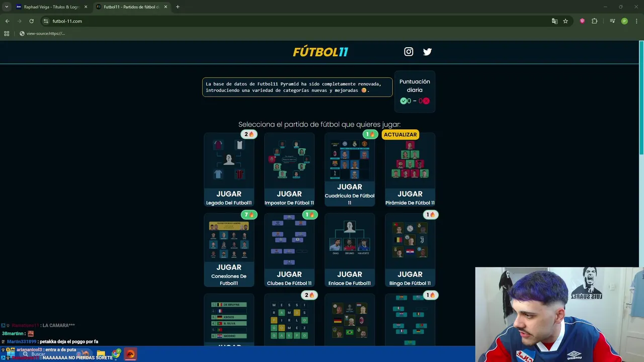
Task: Switch to Raphael Veiga - Títulos tab
Action: point(51,7)
